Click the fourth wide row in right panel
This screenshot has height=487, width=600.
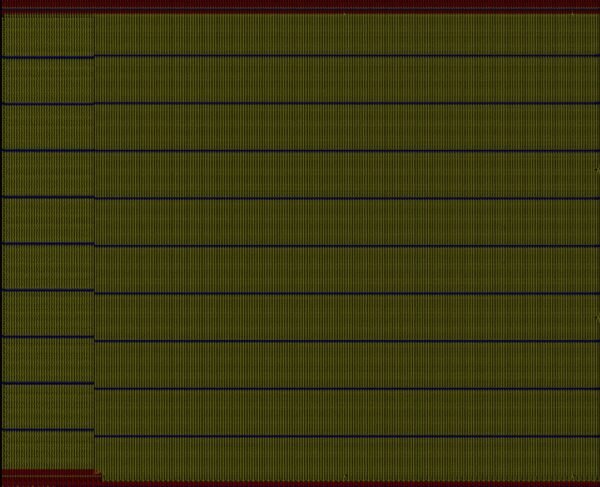point(346,174)
